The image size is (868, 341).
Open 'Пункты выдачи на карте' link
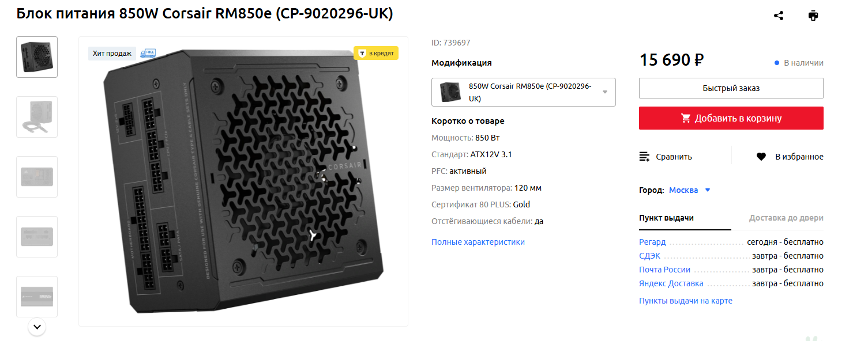click(685, 301)
